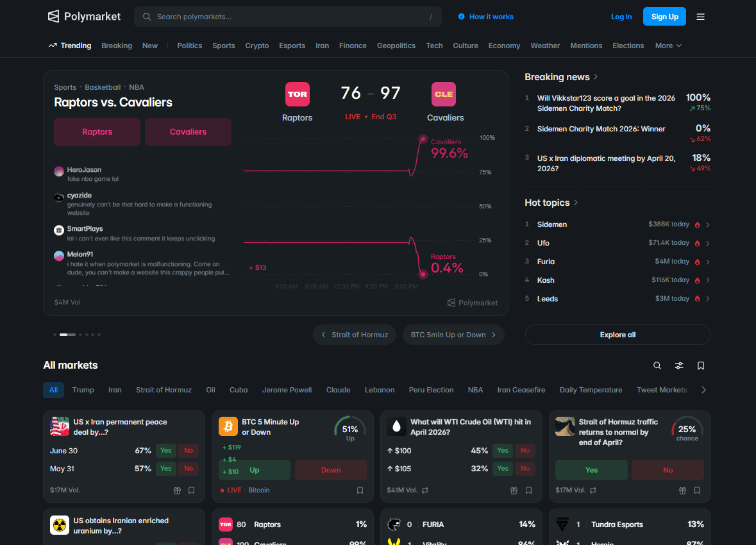Click Explore all button

617,335
